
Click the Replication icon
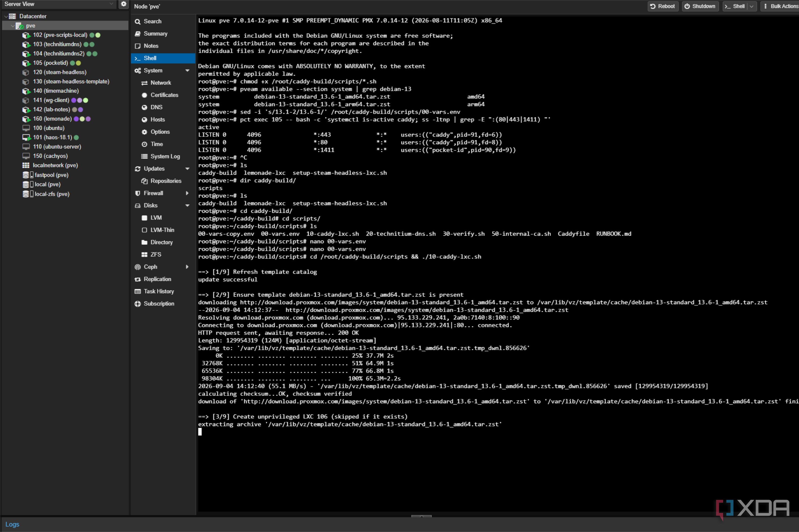[138, 279]
